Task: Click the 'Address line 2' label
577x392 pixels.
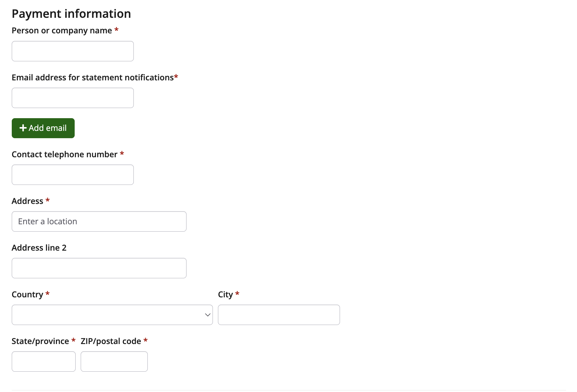Action: [x=39, y=248]
